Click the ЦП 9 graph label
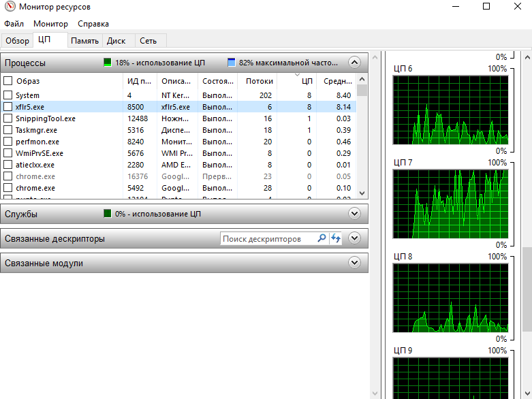532x399 pixels. tap(403, 350)
